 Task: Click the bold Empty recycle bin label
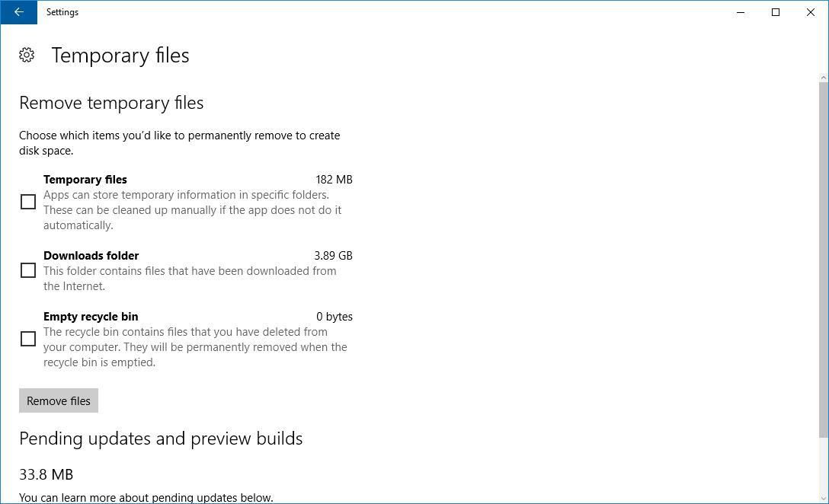coord(91,317)
